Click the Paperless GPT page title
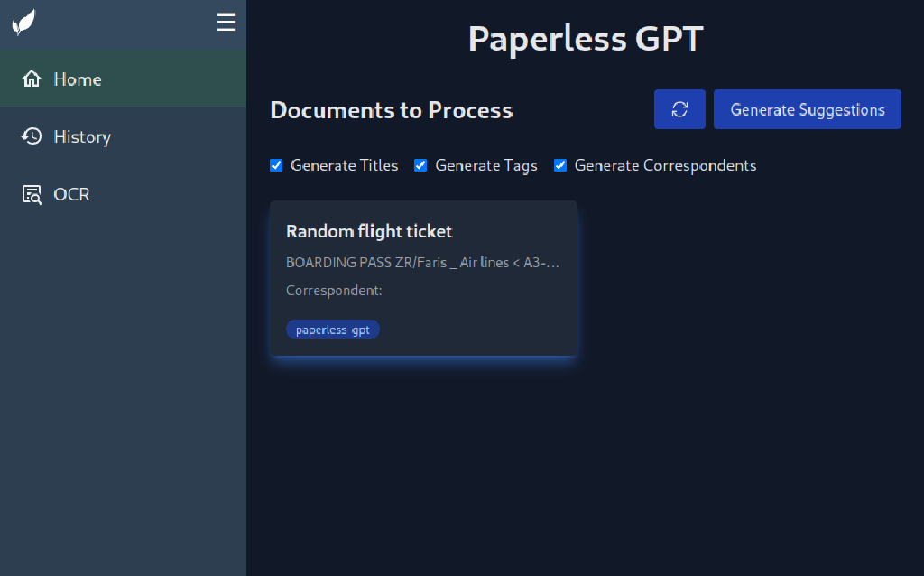924x576 pixels. click(x=585, y=38)
